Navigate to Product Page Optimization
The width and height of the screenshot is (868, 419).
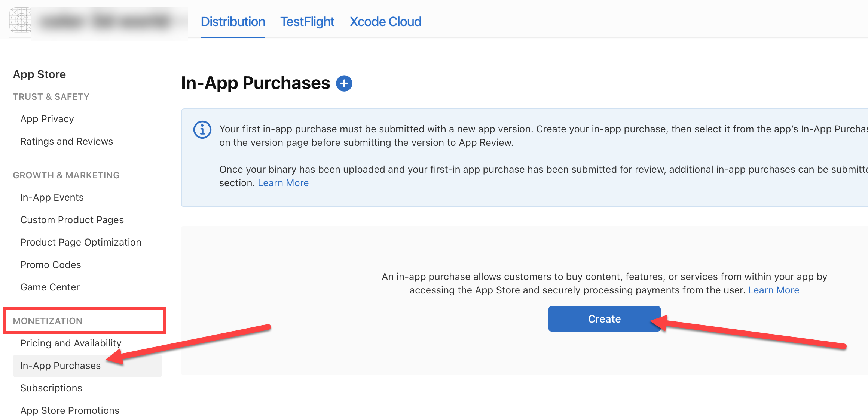click(81, 242)
